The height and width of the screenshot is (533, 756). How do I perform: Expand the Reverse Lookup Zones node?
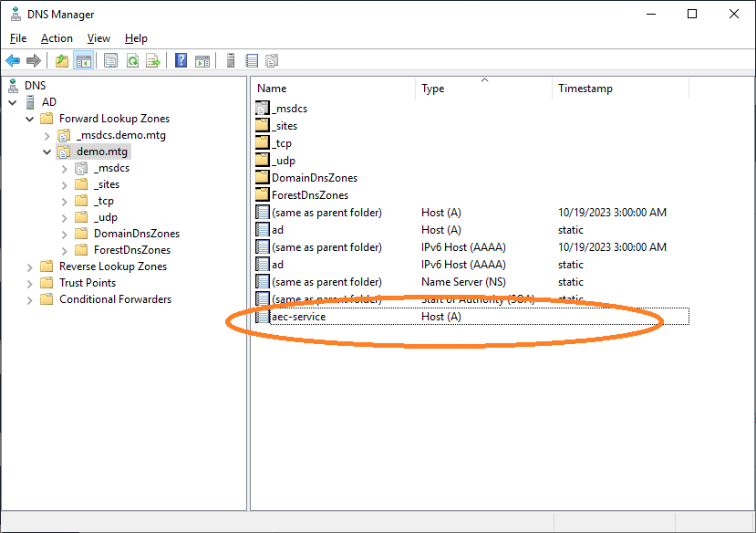pyautogui.click(x=29, y=266)
